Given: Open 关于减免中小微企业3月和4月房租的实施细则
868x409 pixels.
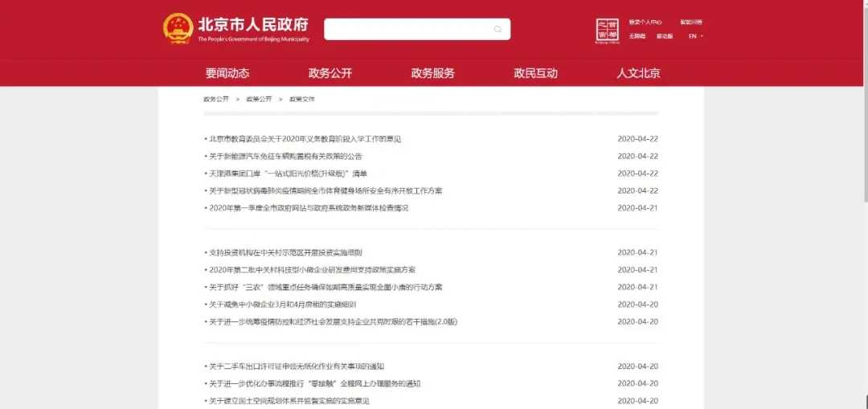Looking at the screenshot, I should (282, 305).
